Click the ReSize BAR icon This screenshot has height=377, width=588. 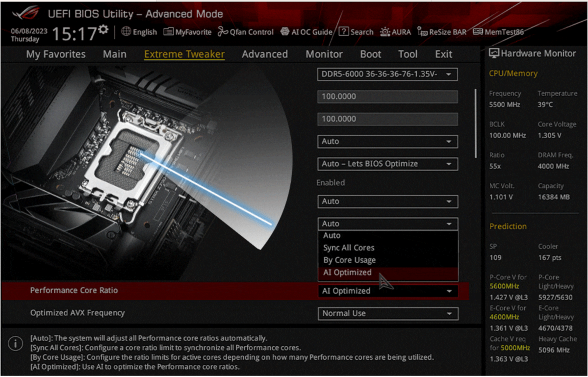point(422,32)
